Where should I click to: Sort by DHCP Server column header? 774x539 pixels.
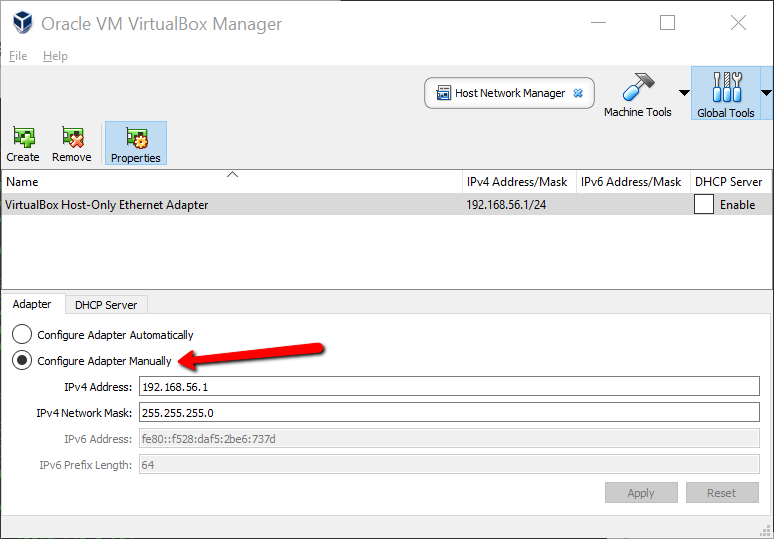[732, 182]
